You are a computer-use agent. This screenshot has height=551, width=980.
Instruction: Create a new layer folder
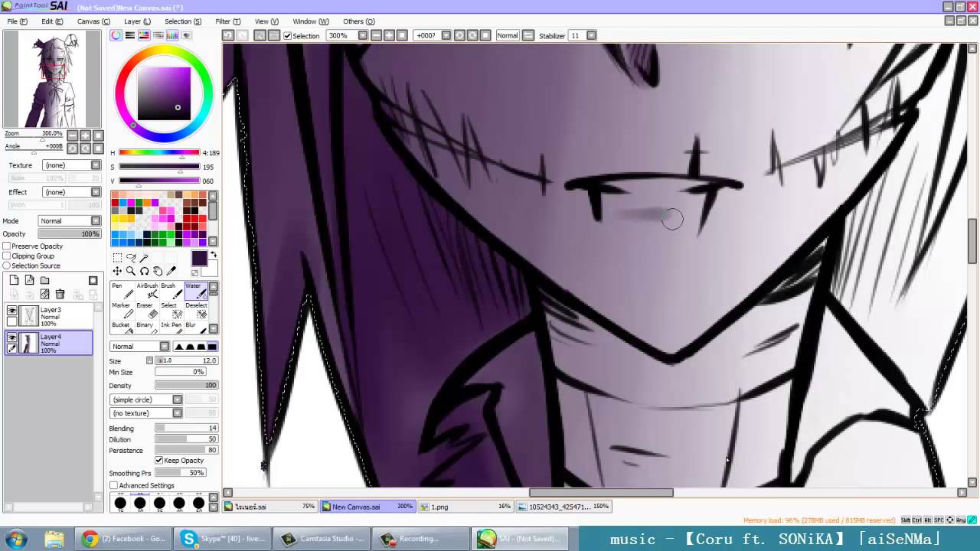coord(44,280)
